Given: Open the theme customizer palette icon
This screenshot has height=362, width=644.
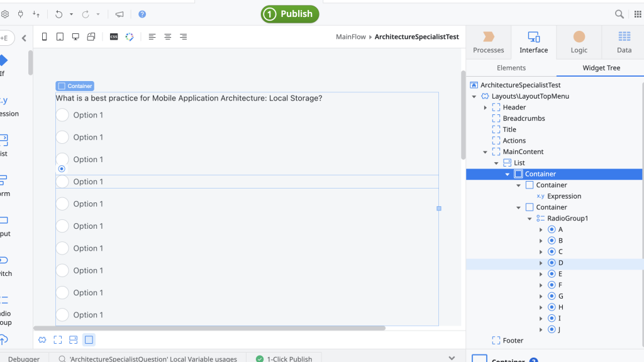Looking at the screenshot, I should tap(130, 37).
